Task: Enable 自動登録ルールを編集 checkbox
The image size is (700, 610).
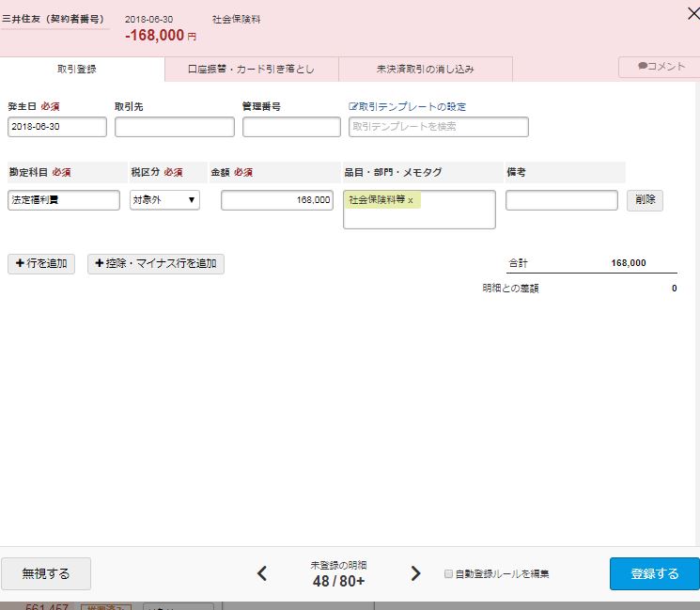Action: click(x=448, y=573)
